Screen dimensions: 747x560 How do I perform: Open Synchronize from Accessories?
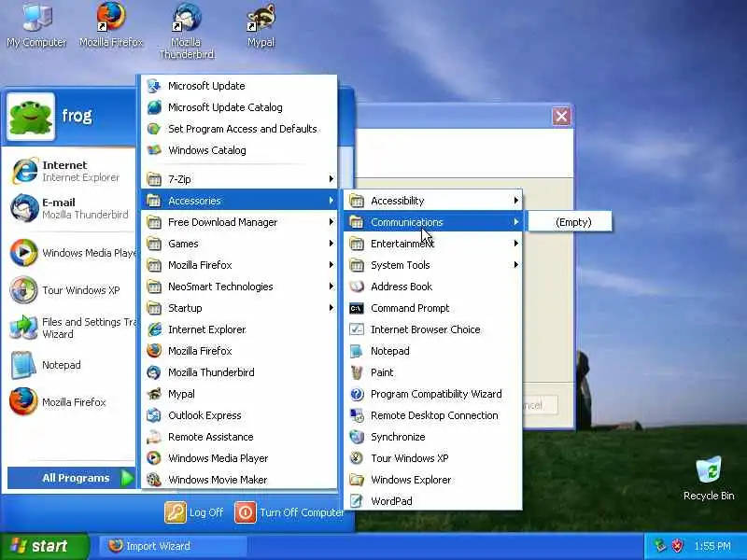433,437
